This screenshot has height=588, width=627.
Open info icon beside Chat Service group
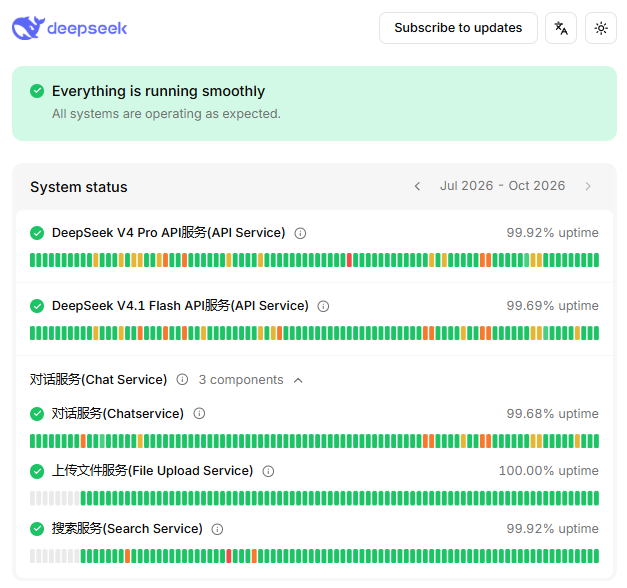(182, 379)
